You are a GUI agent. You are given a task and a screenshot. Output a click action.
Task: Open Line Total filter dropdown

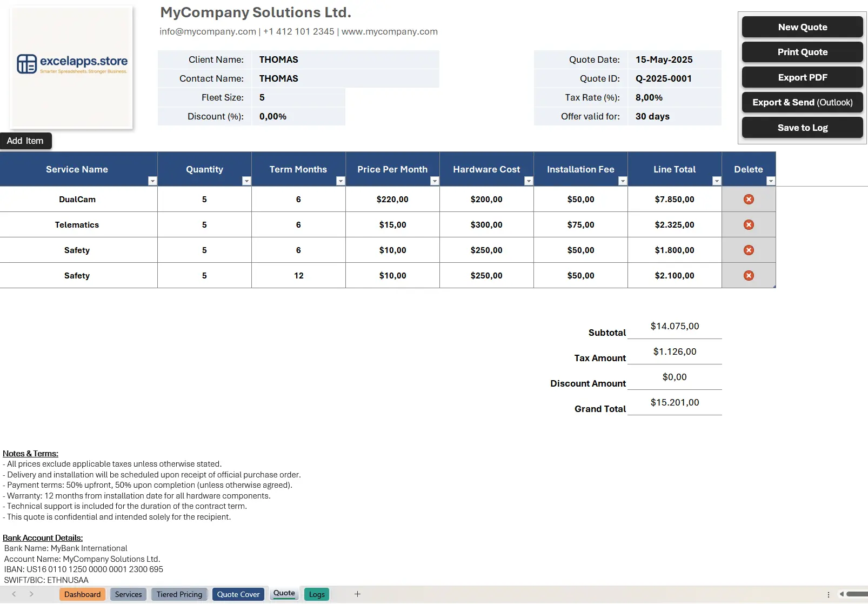click(717, 181)
